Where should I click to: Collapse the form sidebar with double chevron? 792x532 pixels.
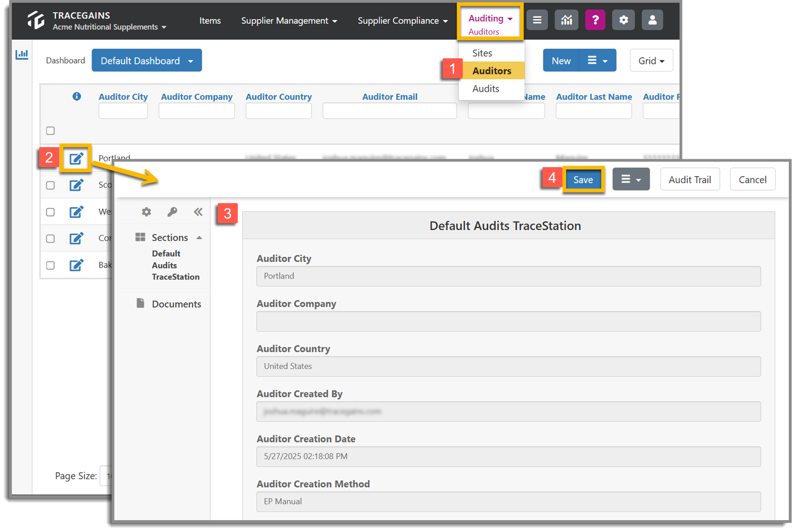point(198,212)
